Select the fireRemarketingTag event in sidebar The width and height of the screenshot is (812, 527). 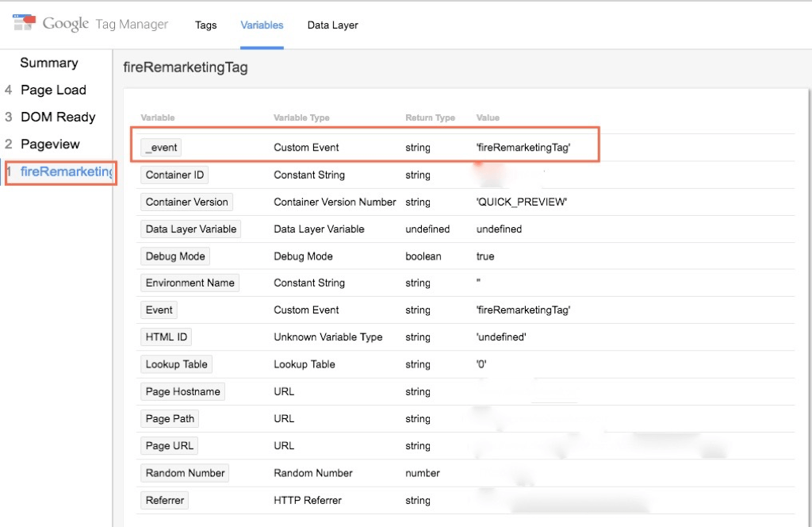coord(67,171)
